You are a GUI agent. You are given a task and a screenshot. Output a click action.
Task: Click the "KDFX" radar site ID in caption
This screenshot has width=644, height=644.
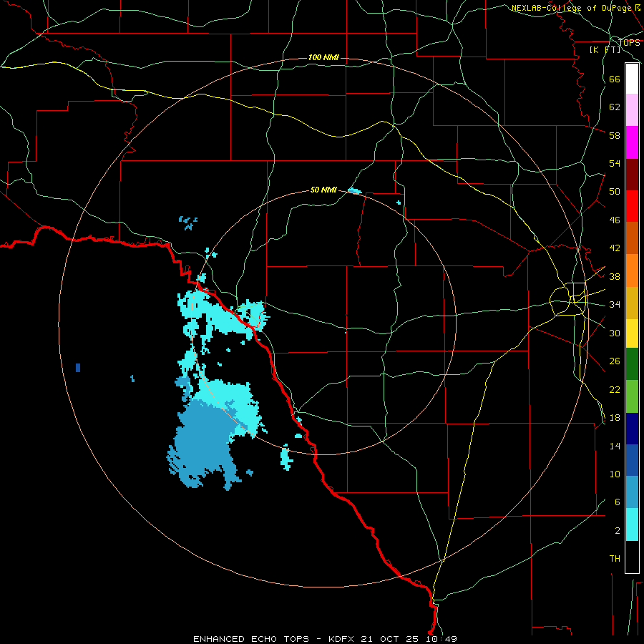[343, 639]
